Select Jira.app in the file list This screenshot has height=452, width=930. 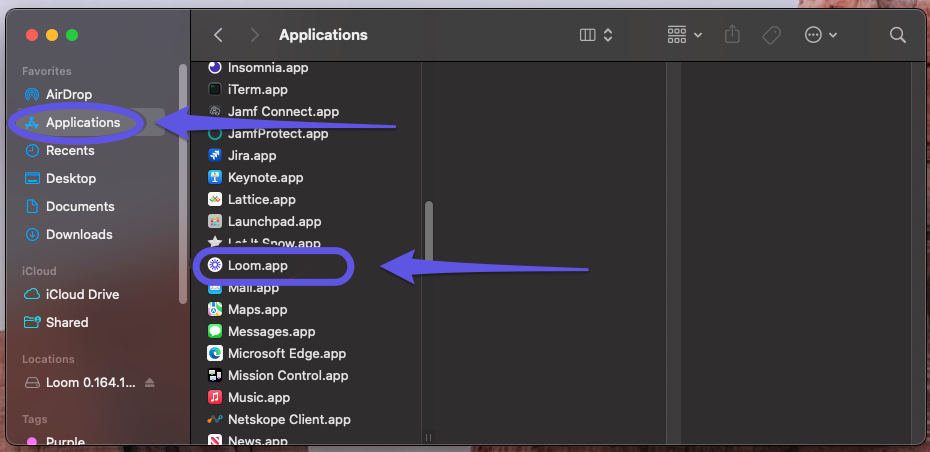pos(252,155)
